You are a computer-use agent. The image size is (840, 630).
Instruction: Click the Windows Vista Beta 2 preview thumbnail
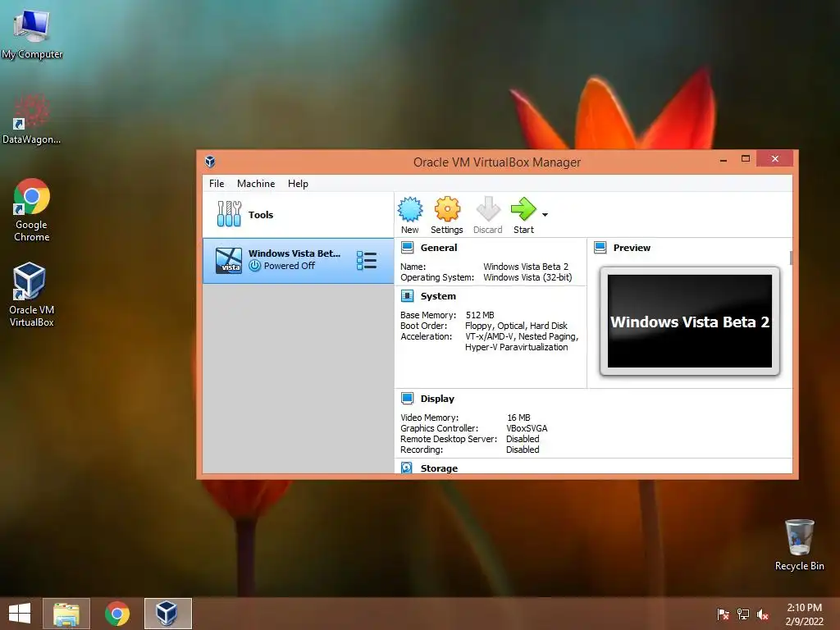coord(689,321)
